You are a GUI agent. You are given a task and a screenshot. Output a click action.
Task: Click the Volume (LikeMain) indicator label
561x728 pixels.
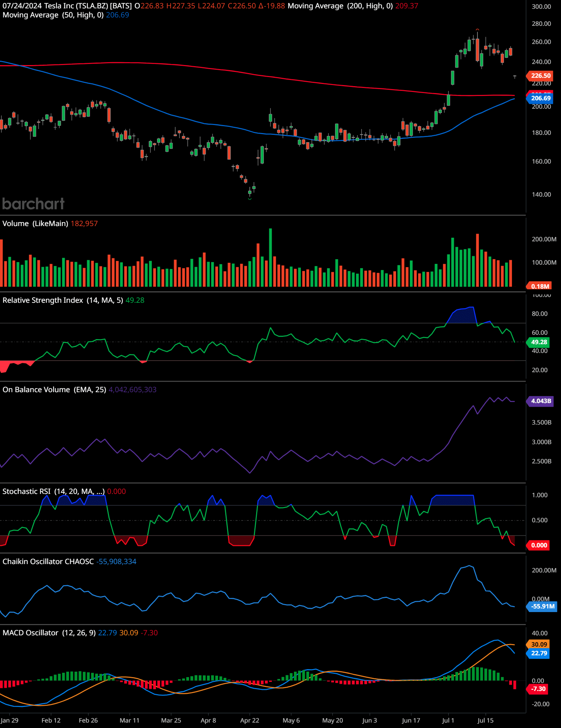[x=35, y=224]
